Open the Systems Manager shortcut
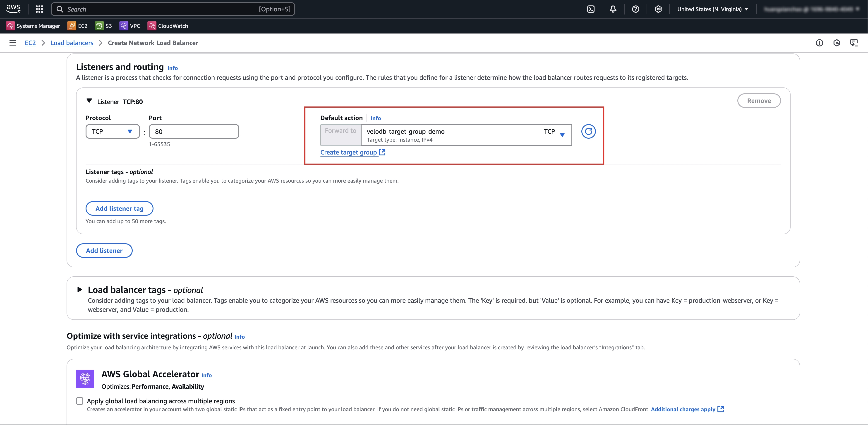 [33, 26]
